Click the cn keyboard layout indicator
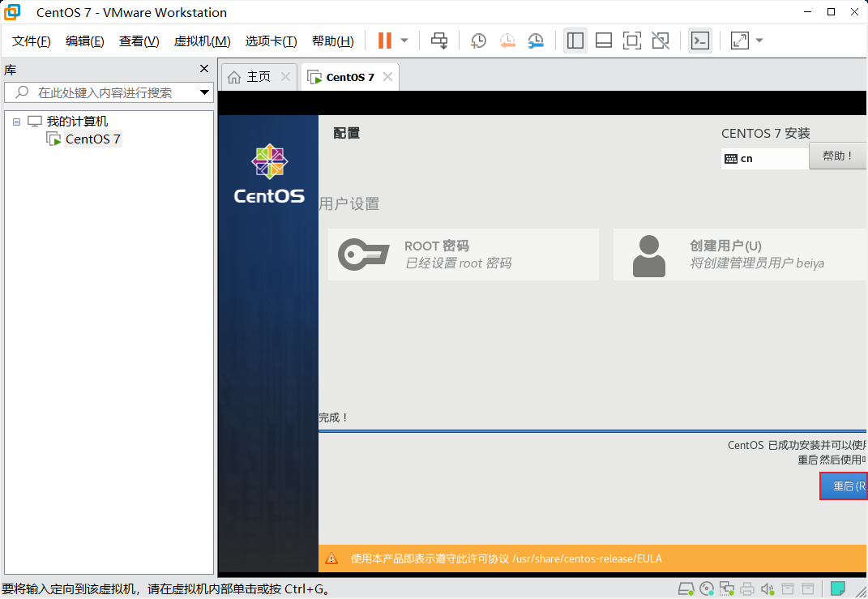The height and width of the screenshot is (599, 868). tap(764, 159)
